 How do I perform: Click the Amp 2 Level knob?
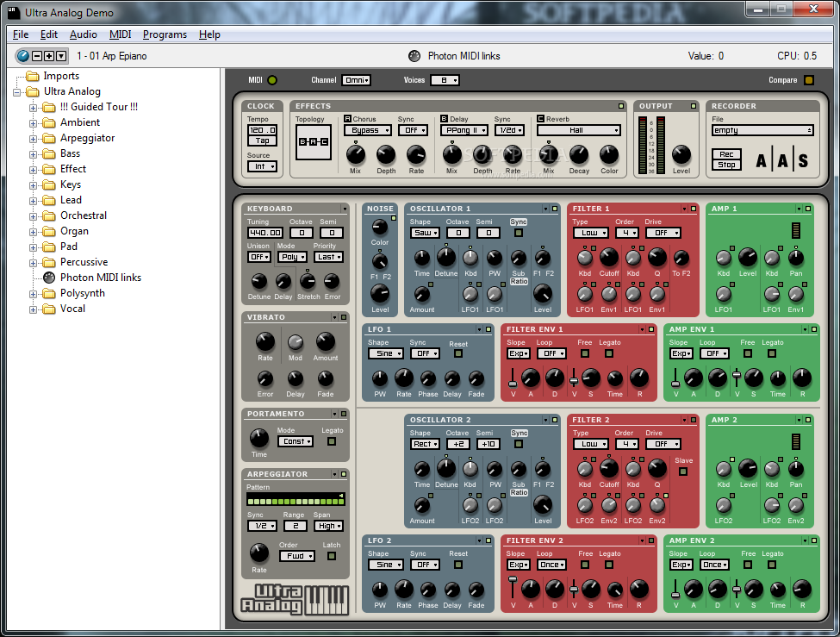(748, 469)
